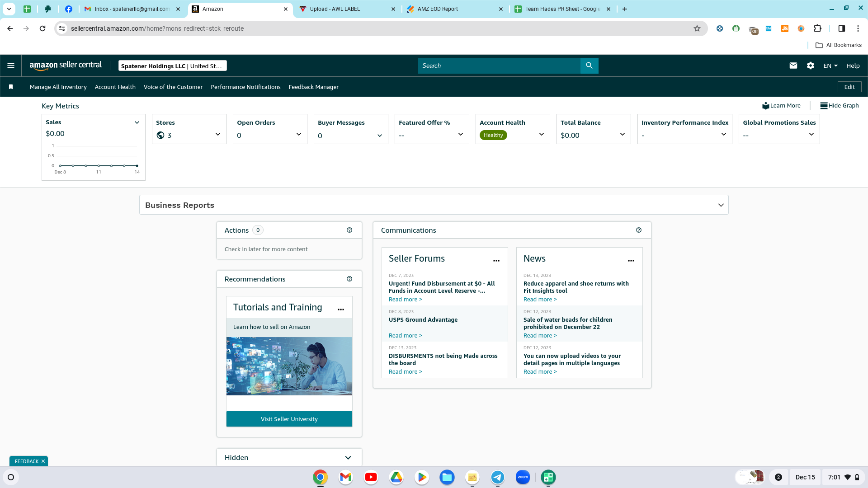
Task: Click the Seller Central search field
Action: coord(499,66)
